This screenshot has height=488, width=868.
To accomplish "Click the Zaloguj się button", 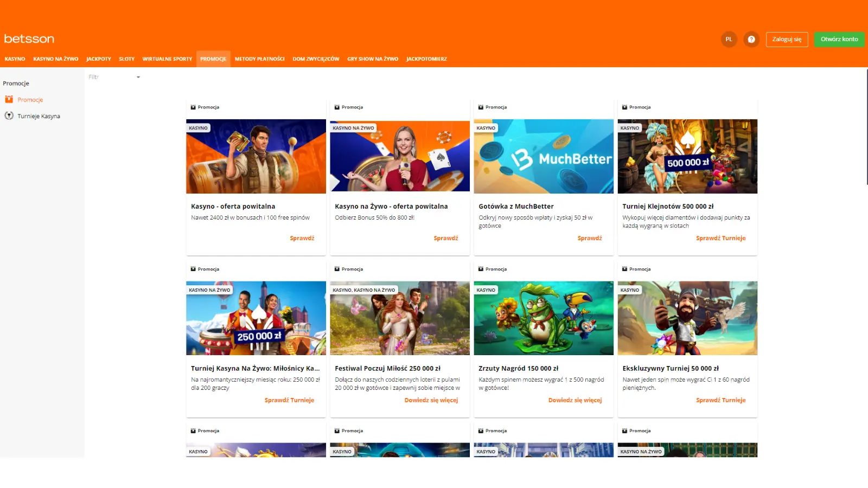I will coord(787,39).
